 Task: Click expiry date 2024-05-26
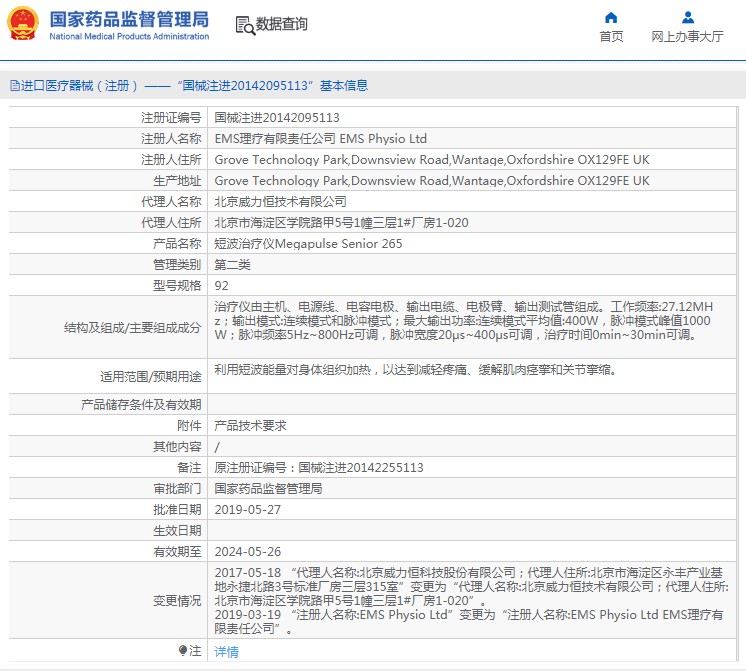[x=247, y=552]
